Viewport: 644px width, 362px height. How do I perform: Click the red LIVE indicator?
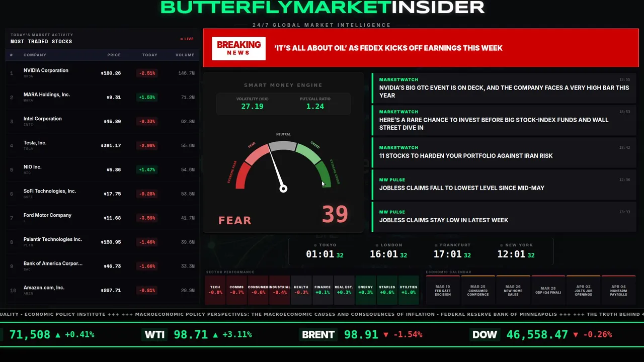187,39
